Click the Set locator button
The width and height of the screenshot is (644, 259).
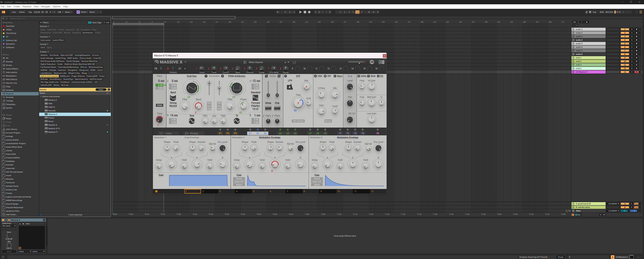[574, 22]
